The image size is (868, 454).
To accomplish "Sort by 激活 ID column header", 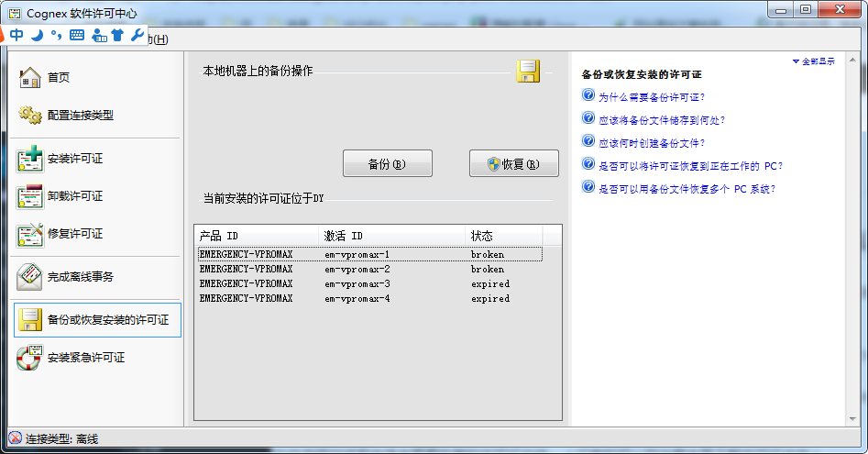I will pyautogui.click(x=392, y=236).
